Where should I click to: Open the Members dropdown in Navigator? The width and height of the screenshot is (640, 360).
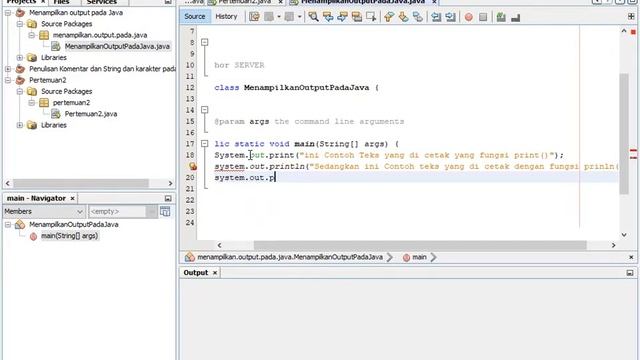(44, 211)
